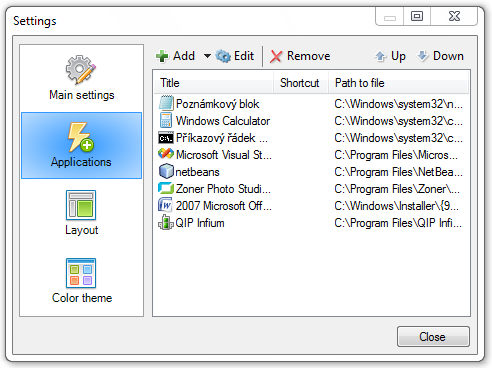Sort list by Path to file header
The height and width of the screenshot is (368, 492).
399,83
